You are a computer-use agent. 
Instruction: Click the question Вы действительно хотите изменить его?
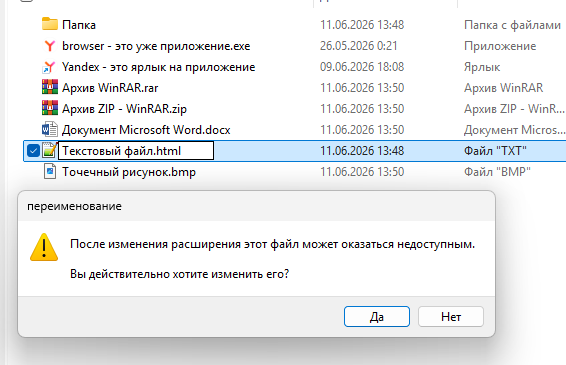[179, 274]
